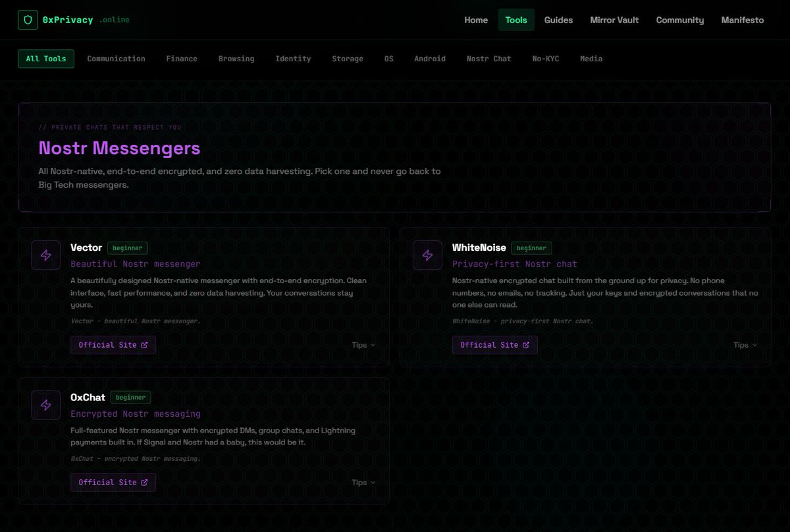Screen dimensions: 790x532
Task: Open WhiteNoise's Official Site button
Action: pyautogui.click(x=495, y=345)
